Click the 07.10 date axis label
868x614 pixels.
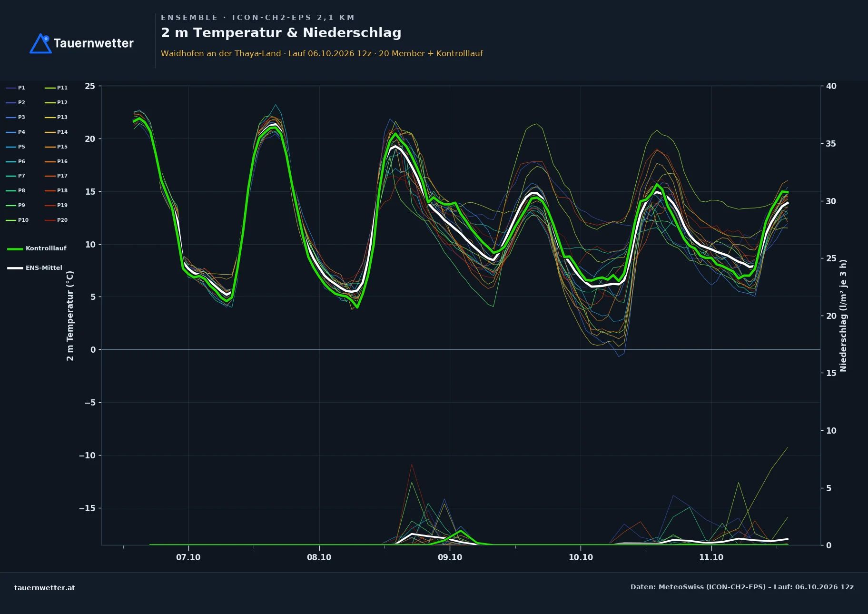coord(188,557)
